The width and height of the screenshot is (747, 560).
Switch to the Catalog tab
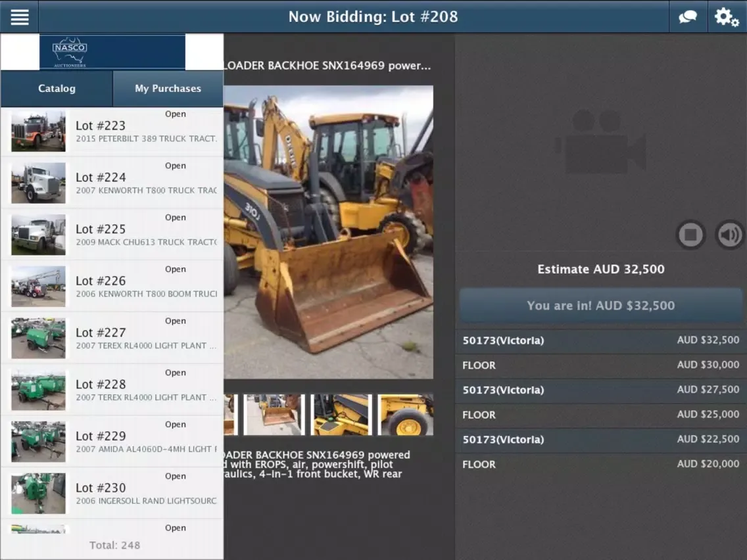tap(57, 89)
